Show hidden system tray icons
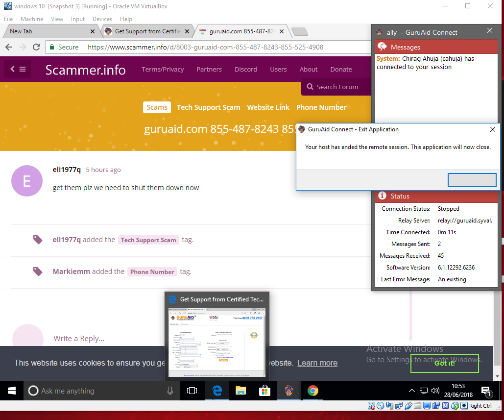This screenshot has width=504, height=420. click(x=411, y=391)
